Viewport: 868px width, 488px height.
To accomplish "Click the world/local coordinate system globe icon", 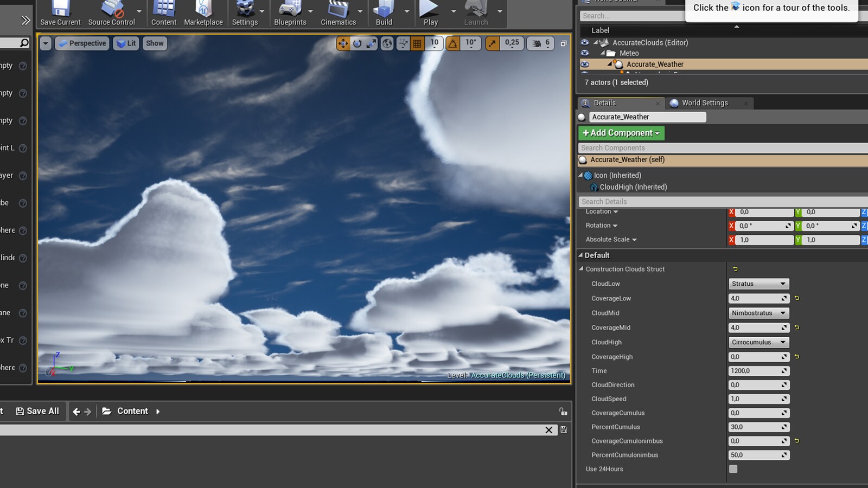I will pyautogui.click(x=386, y=43).
